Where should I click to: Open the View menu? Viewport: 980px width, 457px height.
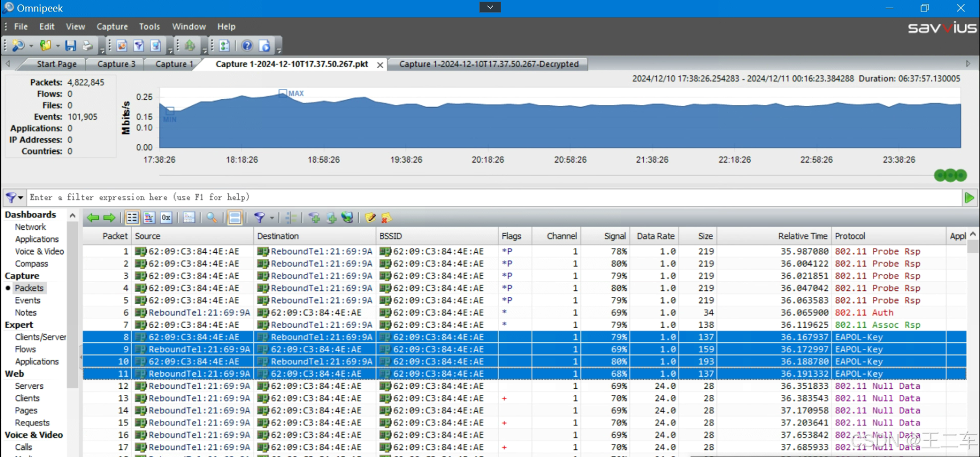click(75, 26)
